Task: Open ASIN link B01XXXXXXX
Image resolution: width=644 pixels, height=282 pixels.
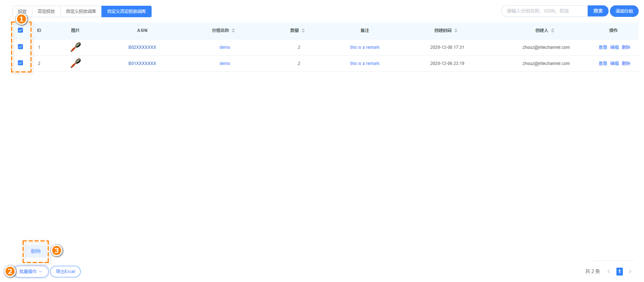Action: point(142,64)
